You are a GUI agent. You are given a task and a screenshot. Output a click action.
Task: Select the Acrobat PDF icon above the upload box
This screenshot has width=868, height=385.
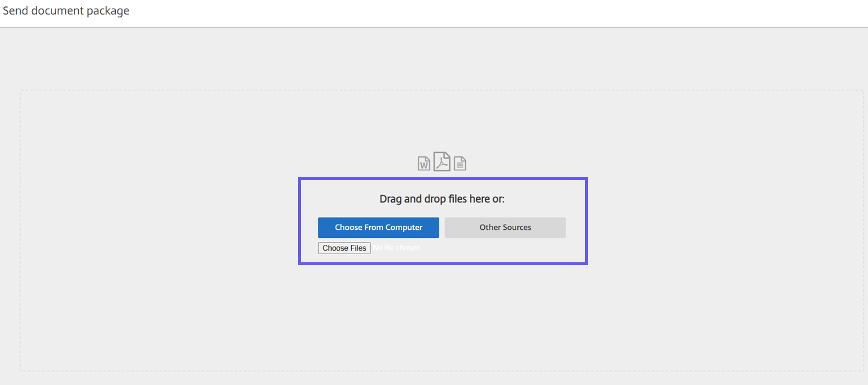coord(442,162)
